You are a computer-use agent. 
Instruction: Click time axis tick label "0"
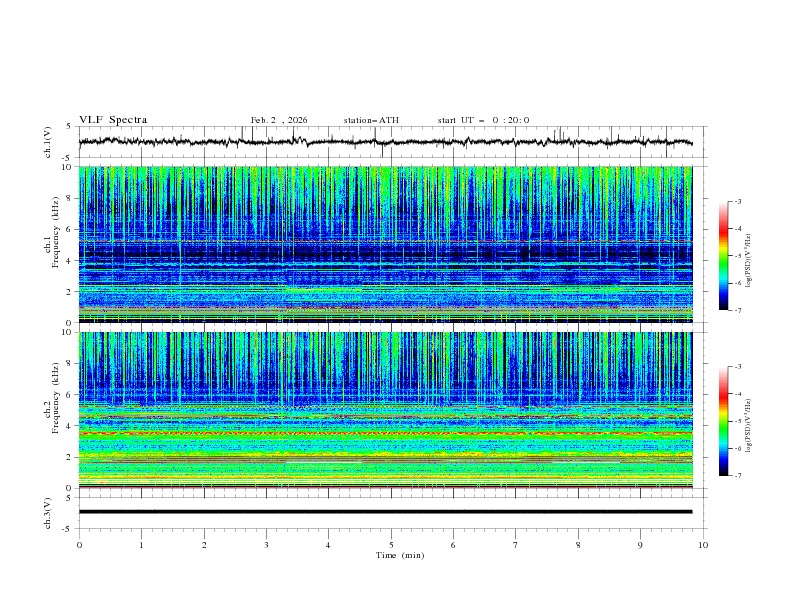[x=79, y=545]
